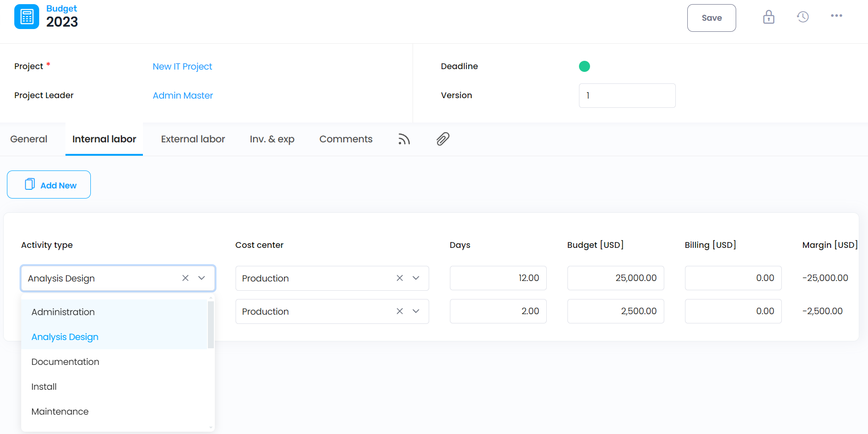Clear the Analysis Design activity type selection
Screen dimensions: 868x434
(x=185, y=278)
